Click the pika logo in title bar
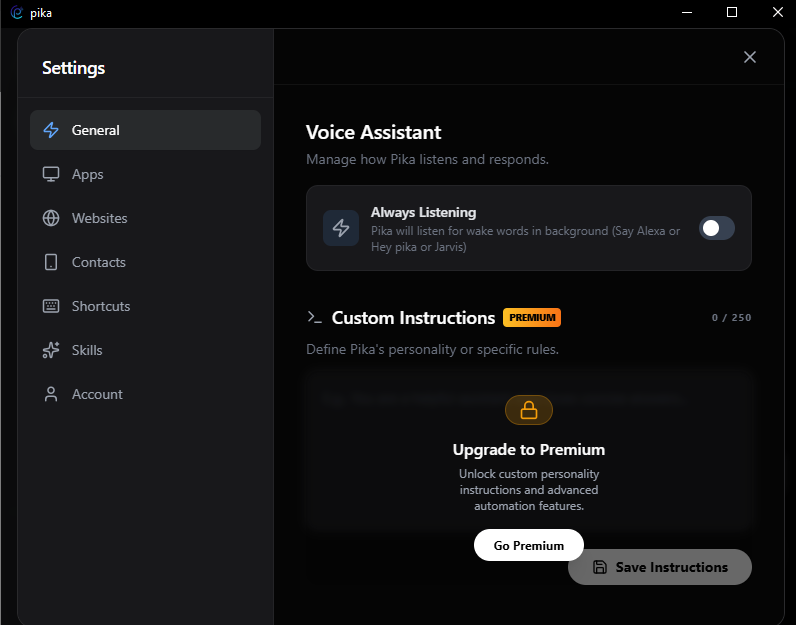 [17, 13]
